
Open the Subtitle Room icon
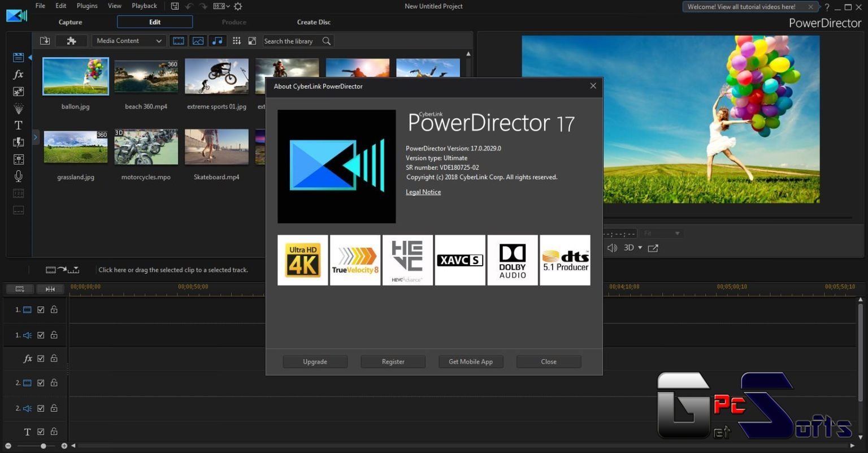18,210
